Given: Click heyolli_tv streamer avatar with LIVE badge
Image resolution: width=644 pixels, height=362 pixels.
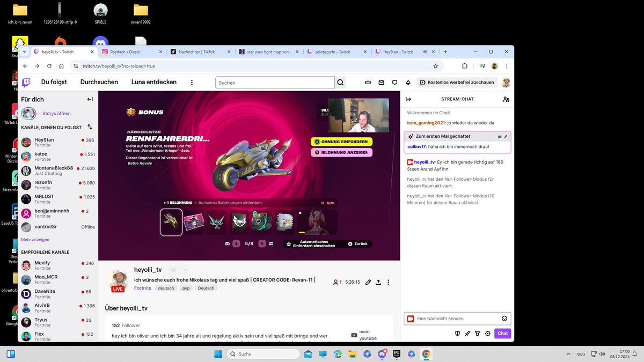Looking at the screenshot, I should point(118,280).
